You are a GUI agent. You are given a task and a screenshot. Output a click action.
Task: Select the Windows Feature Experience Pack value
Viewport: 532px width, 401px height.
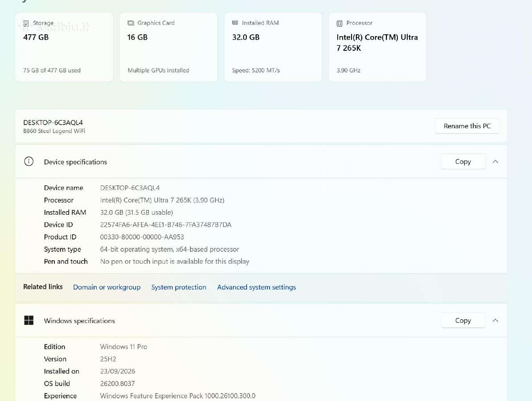178,396
